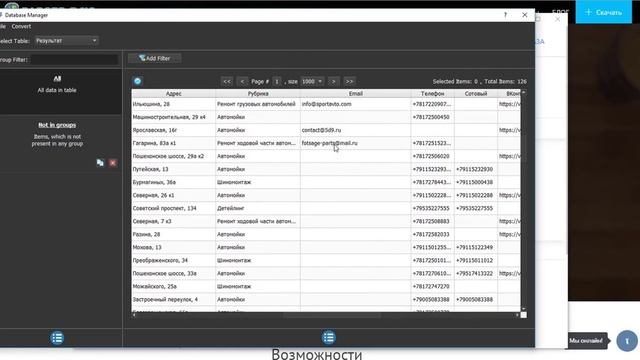Click the Add Filter button
The width and height of the screenshot is (640, 360).
tap(155, 58)
